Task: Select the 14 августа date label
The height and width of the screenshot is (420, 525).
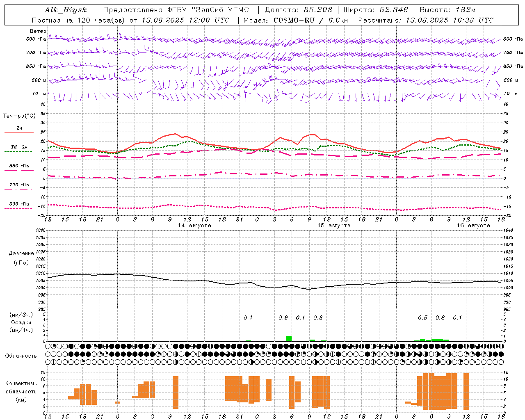Action: (194, 226)
